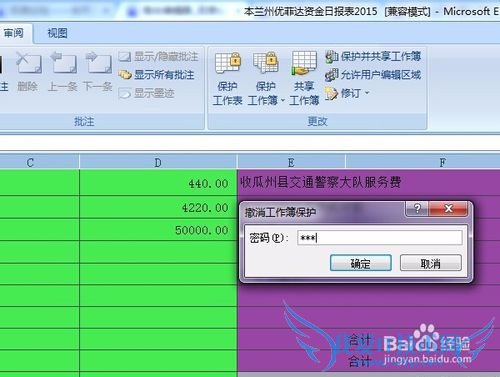
Task: Select cell with 收瓜州县交通警察大队服务费
Action: (x=320, y=182)
